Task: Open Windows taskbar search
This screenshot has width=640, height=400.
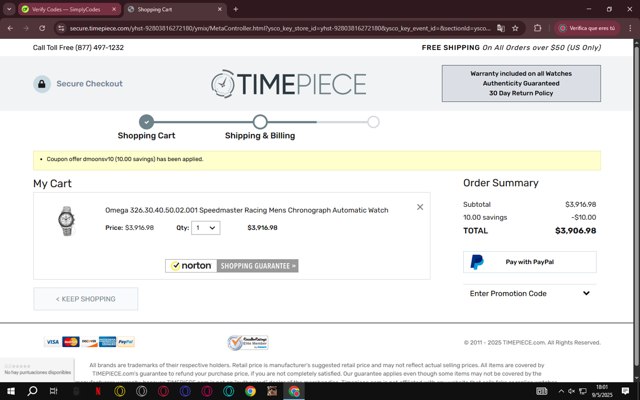Action: click(x=32, y=391)
